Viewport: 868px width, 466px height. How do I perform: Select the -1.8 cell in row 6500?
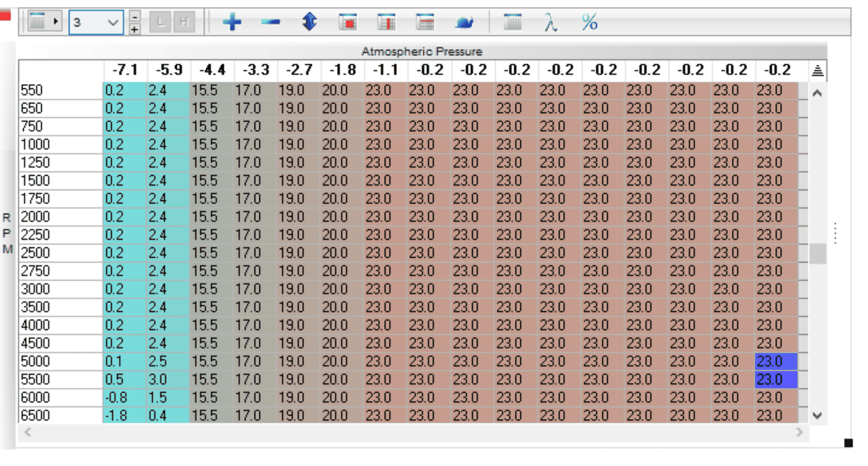125,416
